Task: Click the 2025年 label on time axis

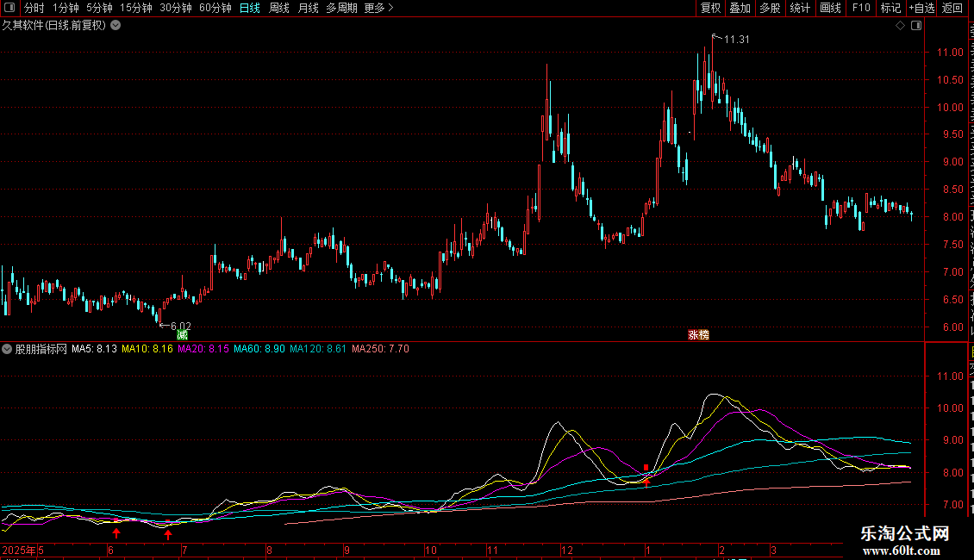Action: [x=19, y=550]
